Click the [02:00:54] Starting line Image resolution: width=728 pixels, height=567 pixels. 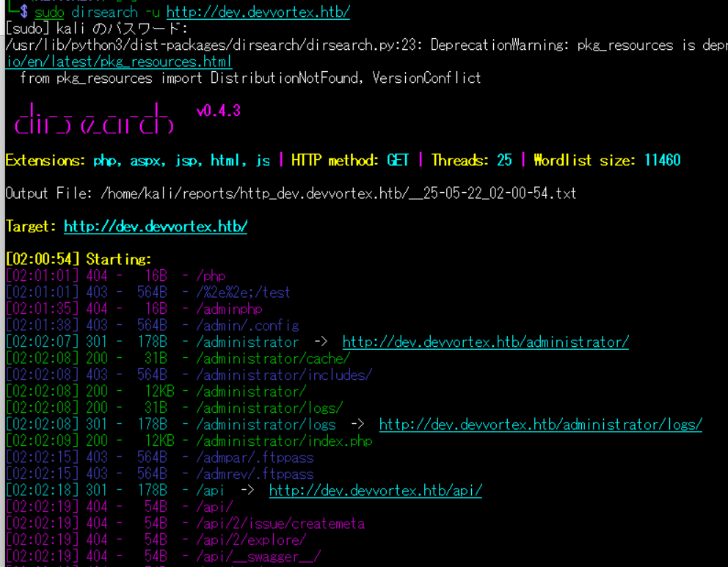(x=79, y=260)
